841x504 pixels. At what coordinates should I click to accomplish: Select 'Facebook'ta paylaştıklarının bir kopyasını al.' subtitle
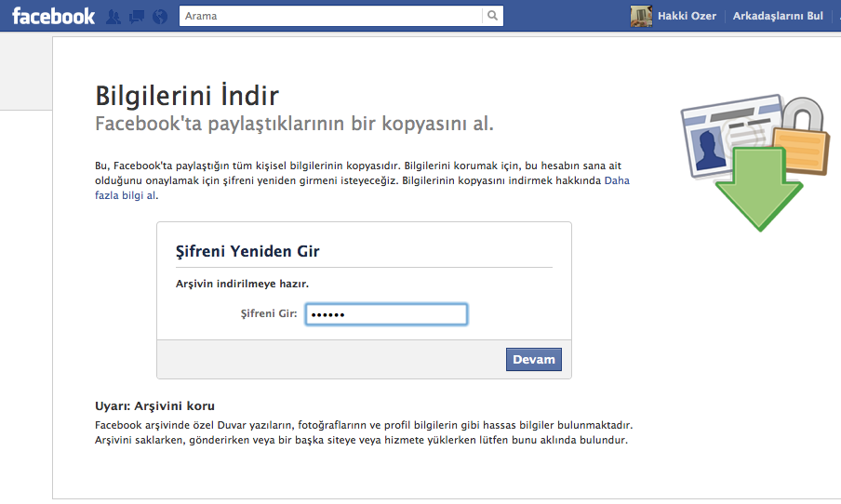click(294, 124)
